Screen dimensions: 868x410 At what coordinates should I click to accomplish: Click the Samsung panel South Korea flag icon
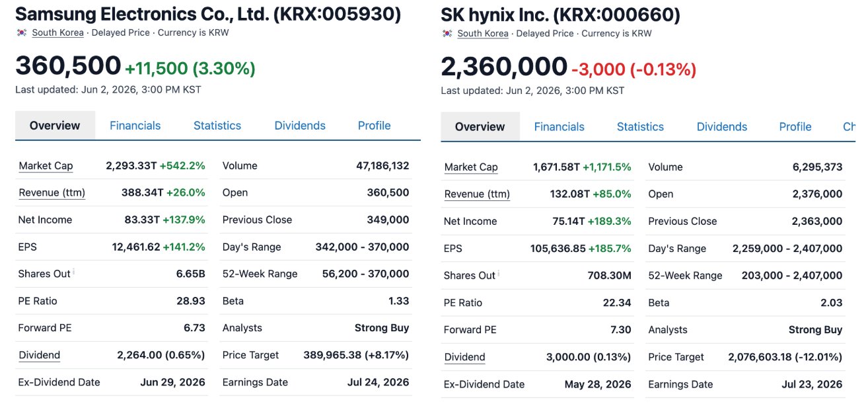point(22,32)
